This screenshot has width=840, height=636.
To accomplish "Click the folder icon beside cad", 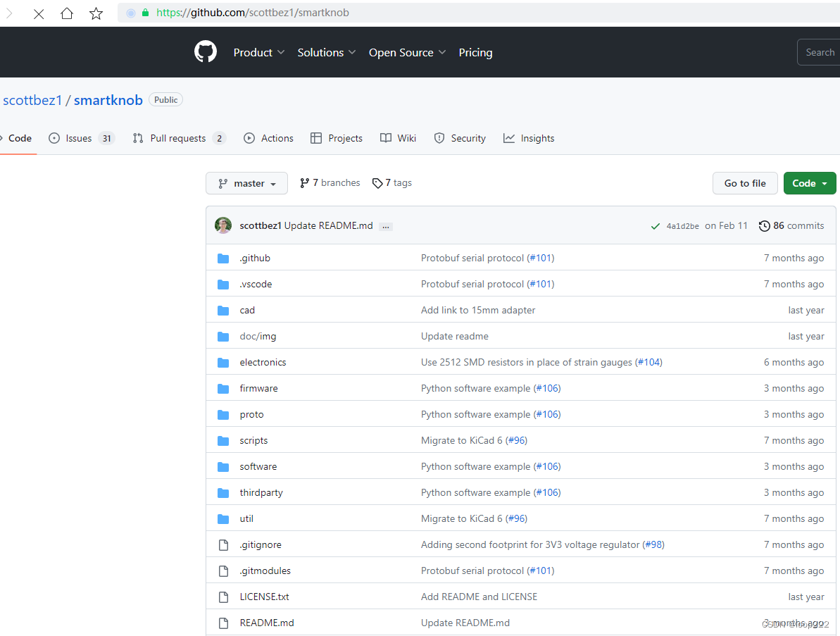I will [x=223, y=310].
